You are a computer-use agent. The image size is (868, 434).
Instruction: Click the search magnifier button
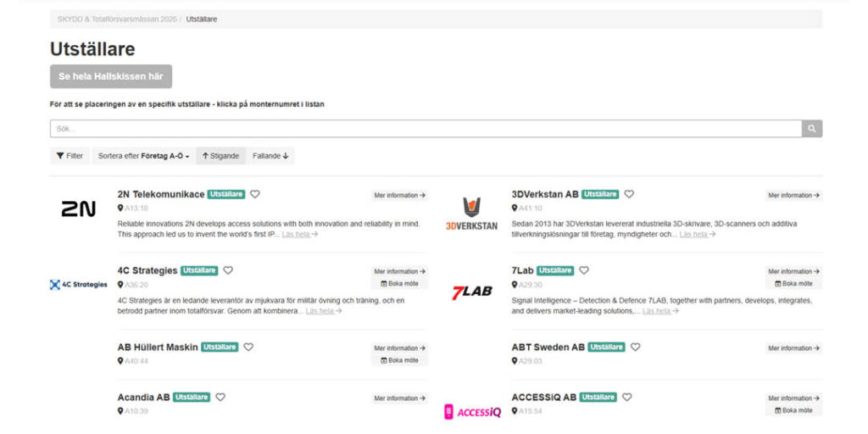pos(811,129)
